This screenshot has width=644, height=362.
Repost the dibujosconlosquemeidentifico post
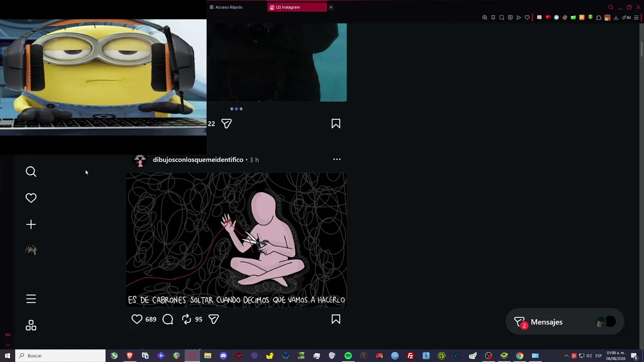[187, 319]
